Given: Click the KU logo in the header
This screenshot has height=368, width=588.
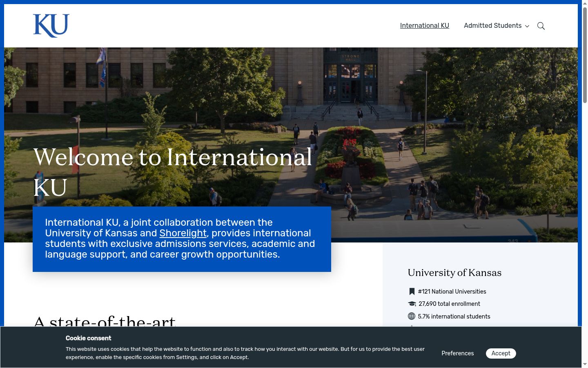Looking at the screenshot, I should [x=51, y=26].
